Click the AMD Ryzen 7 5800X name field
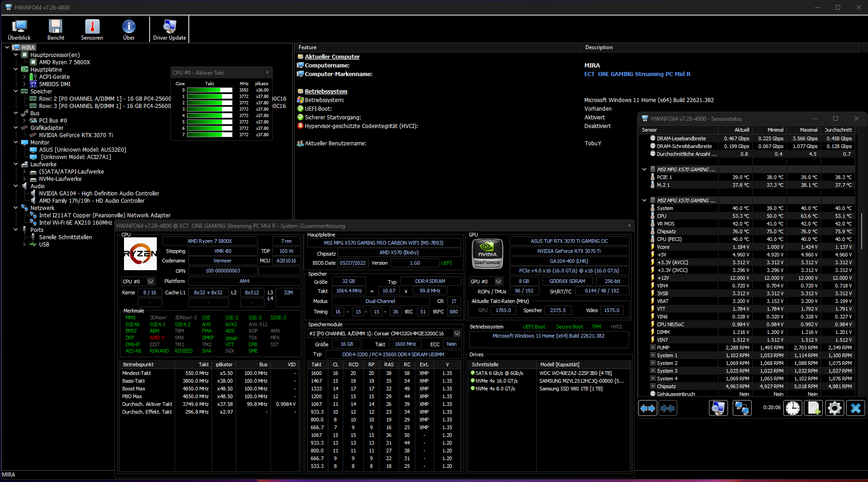 coord(210,241)
